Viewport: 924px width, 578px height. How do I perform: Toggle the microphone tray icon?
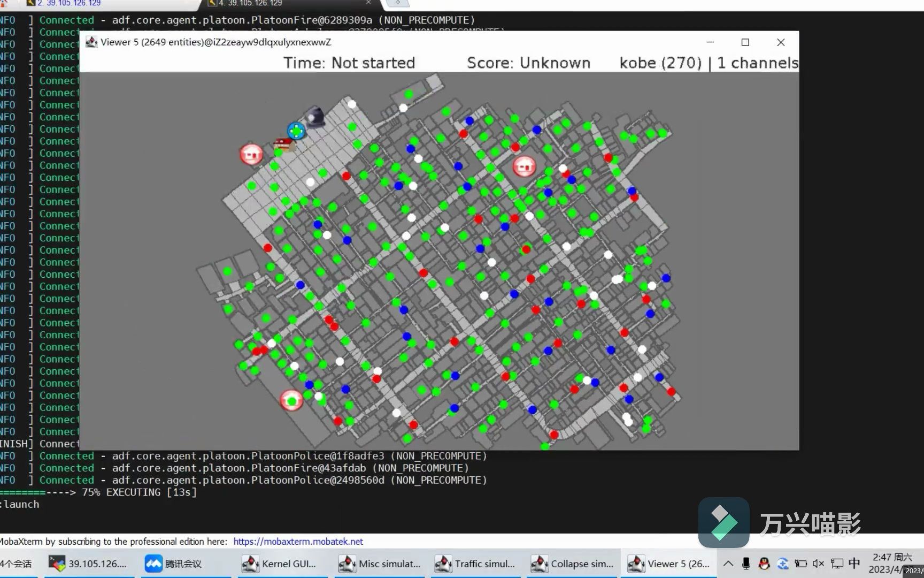[x=746, y=564]
